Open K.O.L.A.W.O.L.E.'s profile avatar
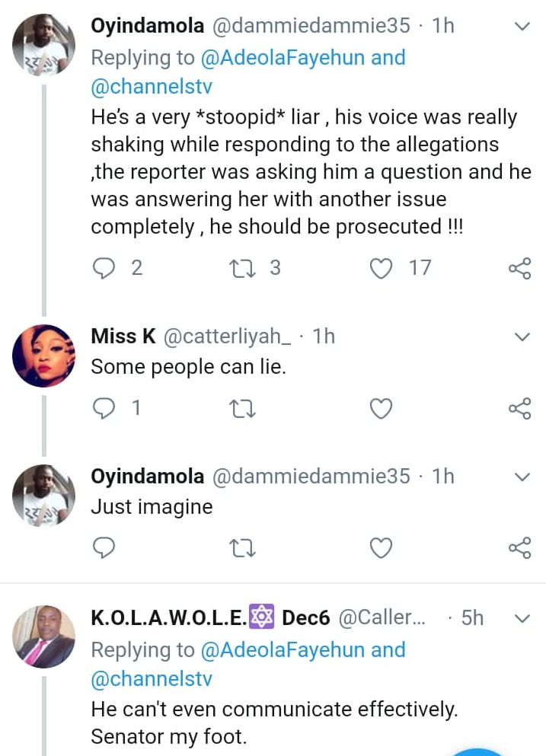This screenshot has width=546, height=756. 43,636
